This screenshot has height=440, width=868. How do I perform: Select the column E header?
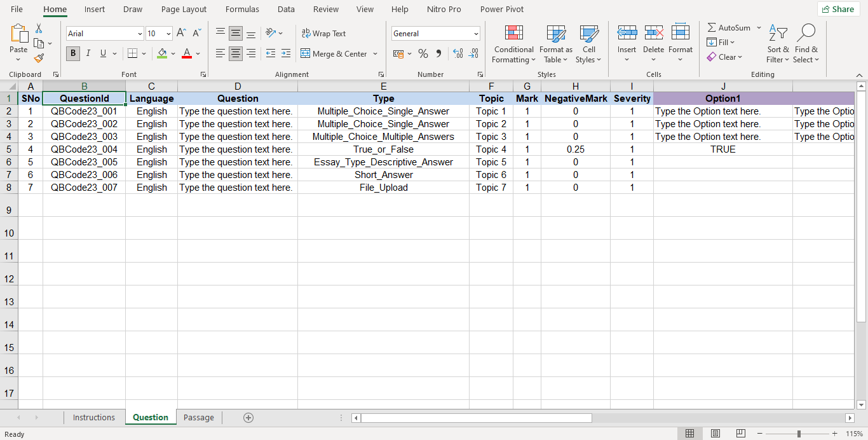383,86
